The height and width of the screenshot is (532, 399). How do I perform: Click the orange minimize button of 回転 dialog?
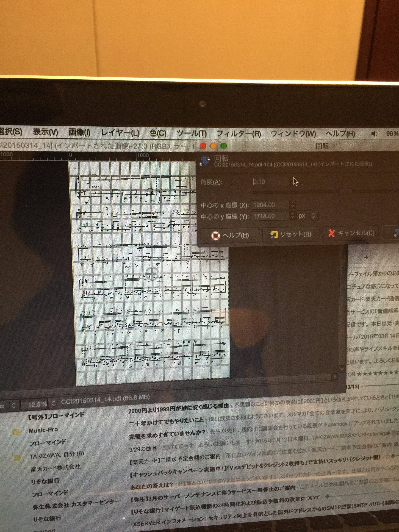(213, 146)
